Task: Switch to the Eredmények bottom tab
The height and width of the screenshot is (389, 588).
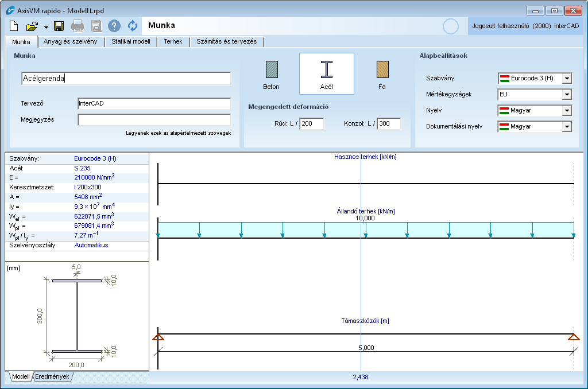Action: tap(52, 376)
